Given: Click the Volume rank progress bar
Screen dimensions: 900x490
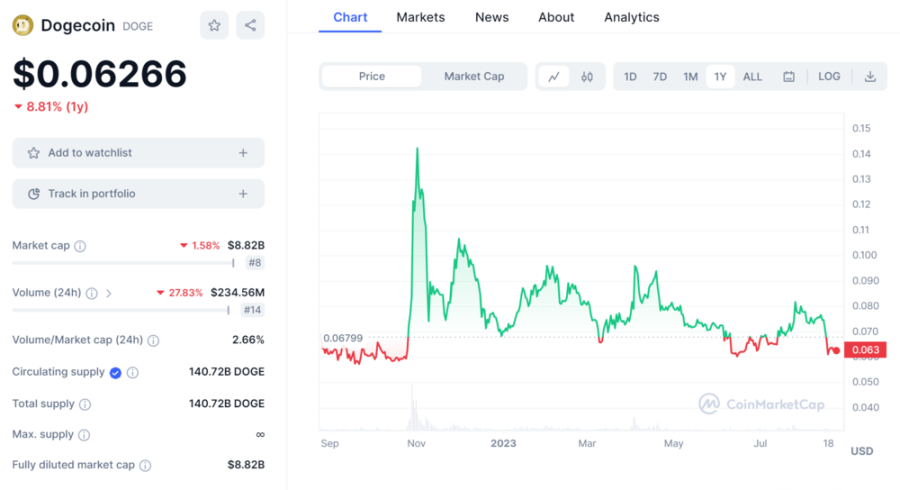Looking at the screenshot, I should (121, 310).
